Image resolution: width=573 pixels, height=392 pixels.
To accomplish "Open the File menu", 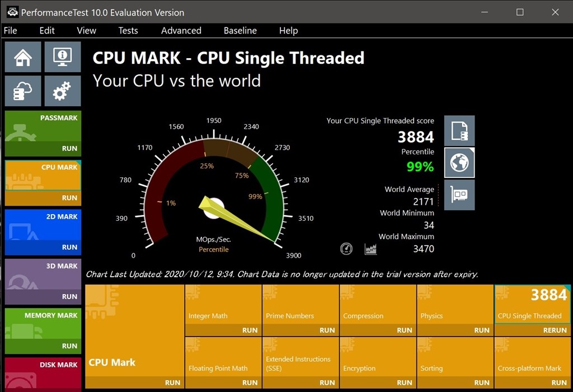I will (x=10, y=31).
